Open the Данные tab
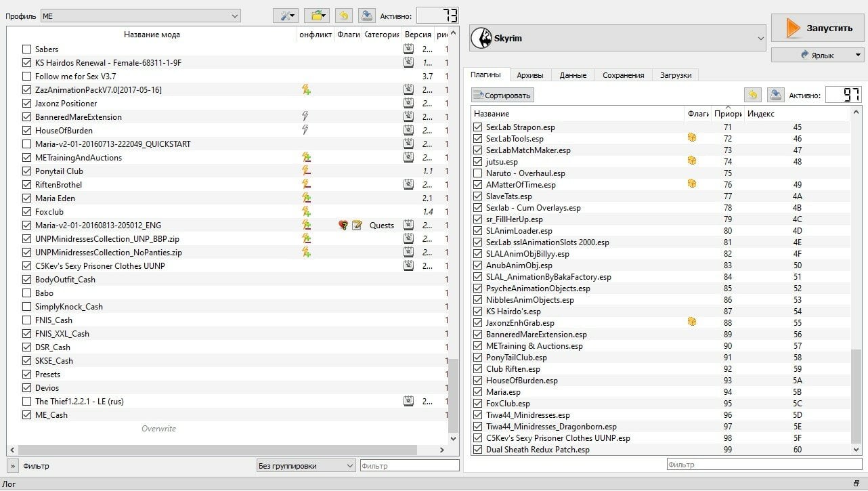This screenshot has width=868, height=491. (x=573, y=75)
